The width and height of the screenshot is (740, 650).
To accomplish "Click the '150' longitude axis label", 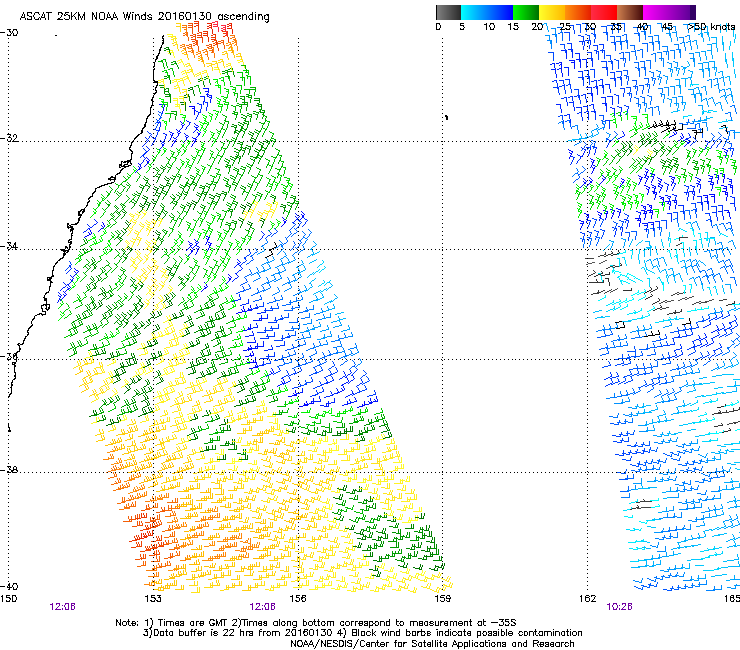I will click(8, 599).
